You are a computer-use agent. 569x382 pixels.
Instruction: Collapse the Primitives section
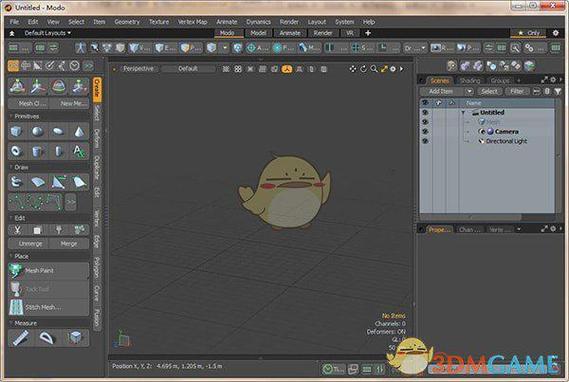click(x=11, y=116)
